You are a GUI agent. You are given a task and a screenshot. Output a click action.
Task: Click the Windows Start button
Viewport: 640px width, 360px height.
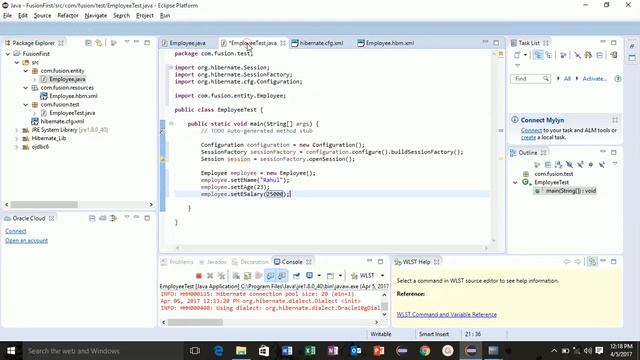click(x=11, y=351)
